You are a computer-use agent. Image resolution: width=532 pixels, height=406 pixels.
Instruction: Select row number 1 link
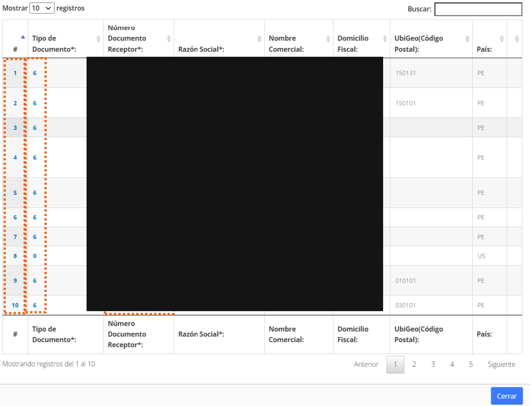pos(15,73)
